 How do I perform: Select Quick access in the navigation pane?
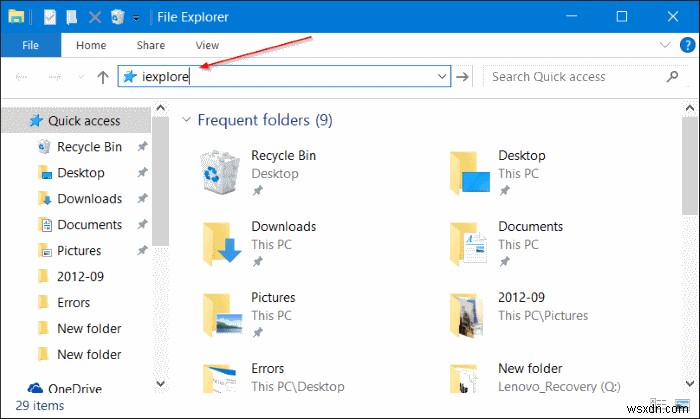(76, 120)
